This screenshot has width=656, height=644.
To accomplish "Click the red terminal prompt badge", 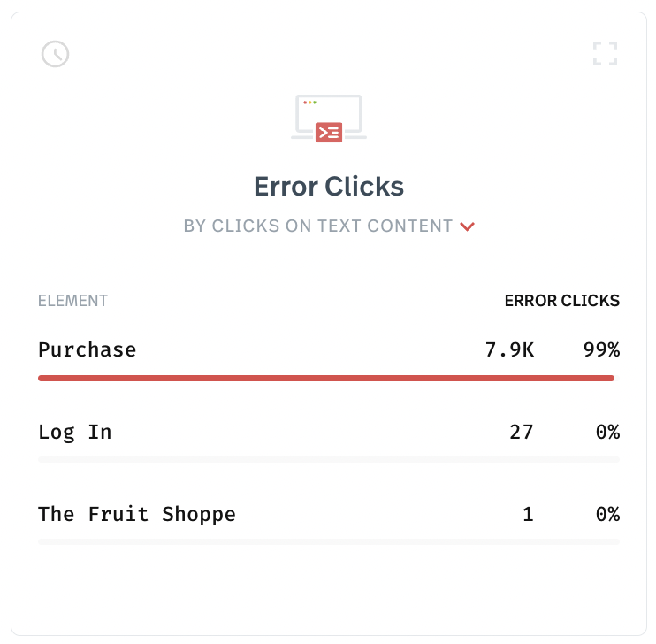I will [329, 133].
